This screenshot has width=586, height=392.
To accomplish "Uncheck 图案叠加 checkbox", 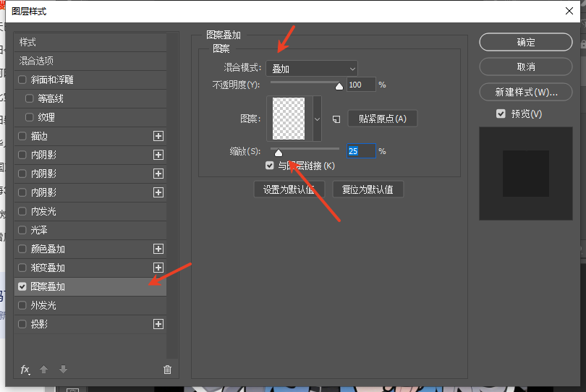I will 22,286.
